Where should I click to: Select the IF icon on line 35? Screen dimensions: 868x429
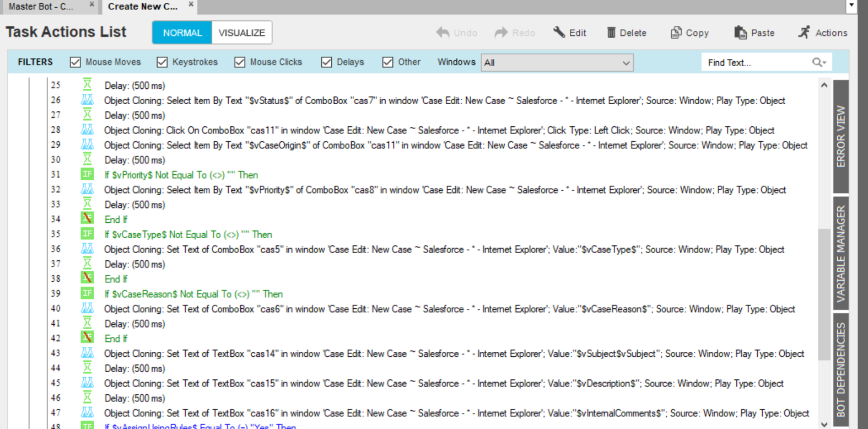(x=87, y=234)
